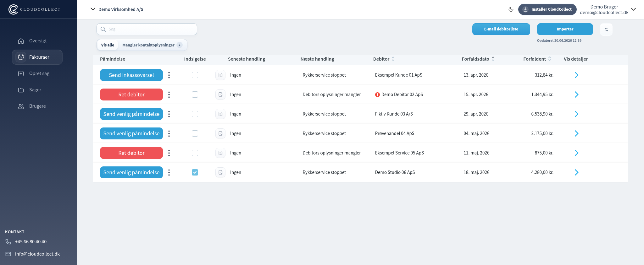Focus the Søg search field
The width and height of the screenshot is (644, 265).
(147, 29)
